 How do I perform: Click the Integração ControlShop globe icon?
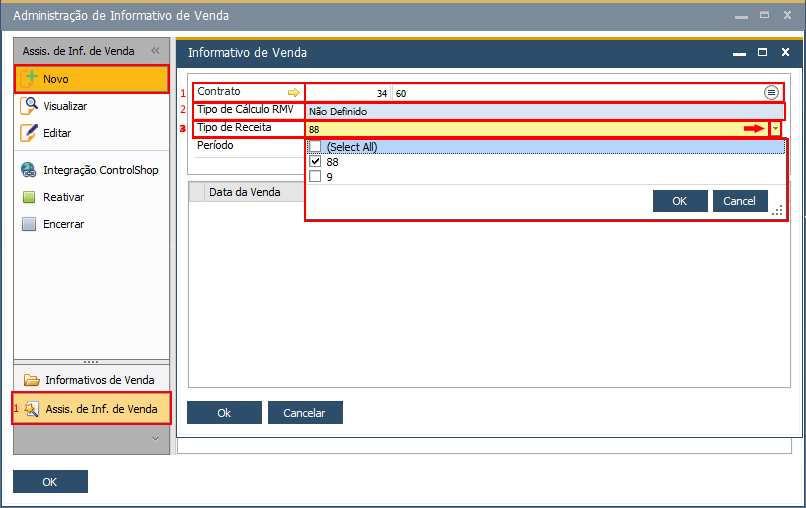(29, 170)
